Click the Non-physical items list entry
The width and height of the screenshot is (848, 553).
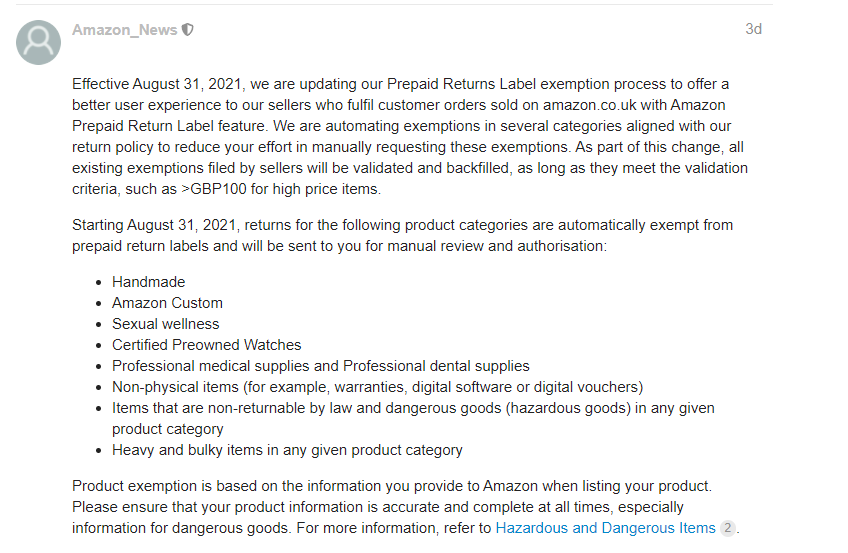(377, 387)
